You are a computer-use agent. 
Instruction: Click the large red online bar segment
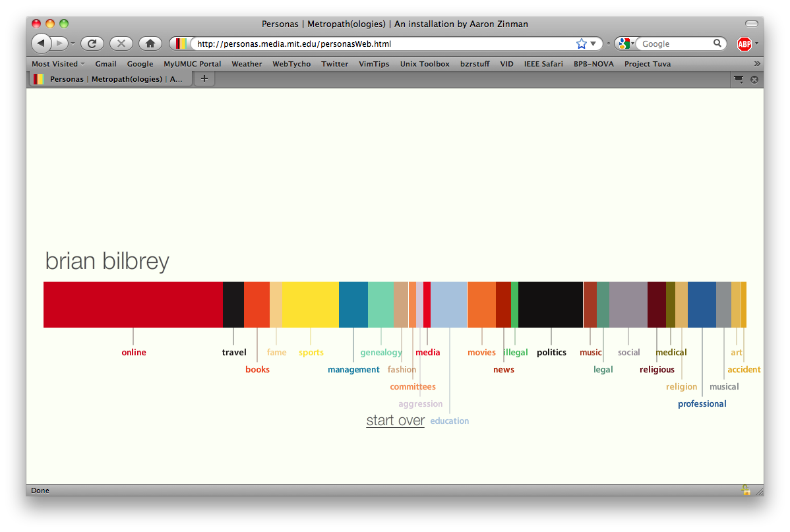click(x=133, y=305)
